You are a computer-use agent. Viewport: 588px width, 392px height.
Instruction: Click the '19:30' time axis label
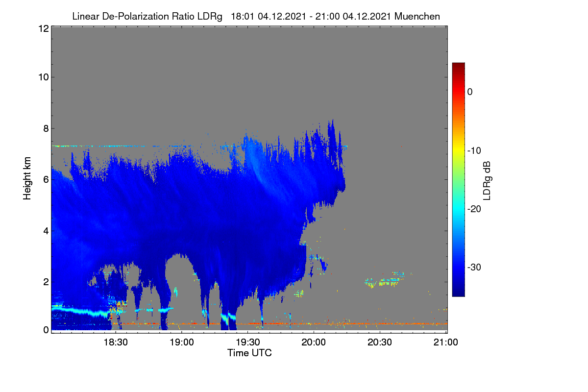click(x=247, y=343)
